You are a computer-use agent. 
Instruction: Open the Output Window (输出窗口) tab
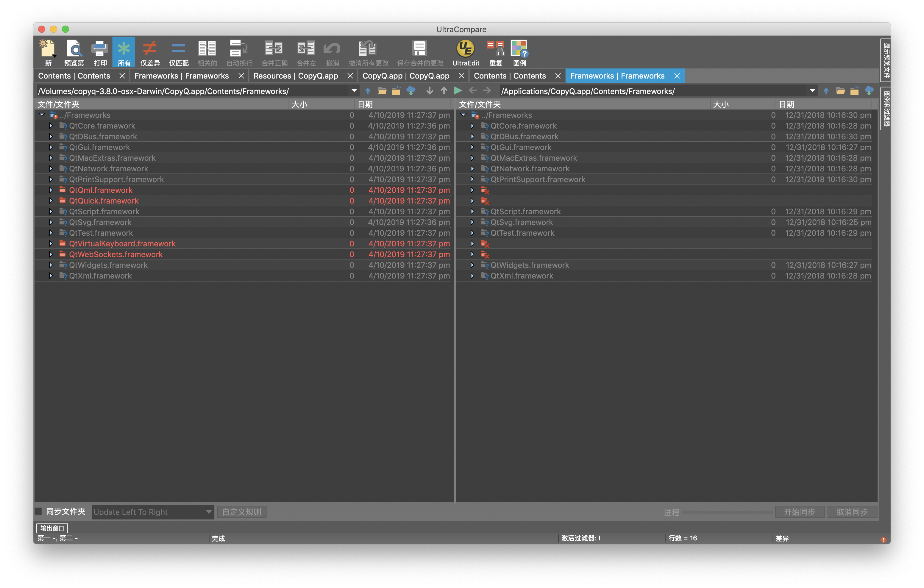52,528
